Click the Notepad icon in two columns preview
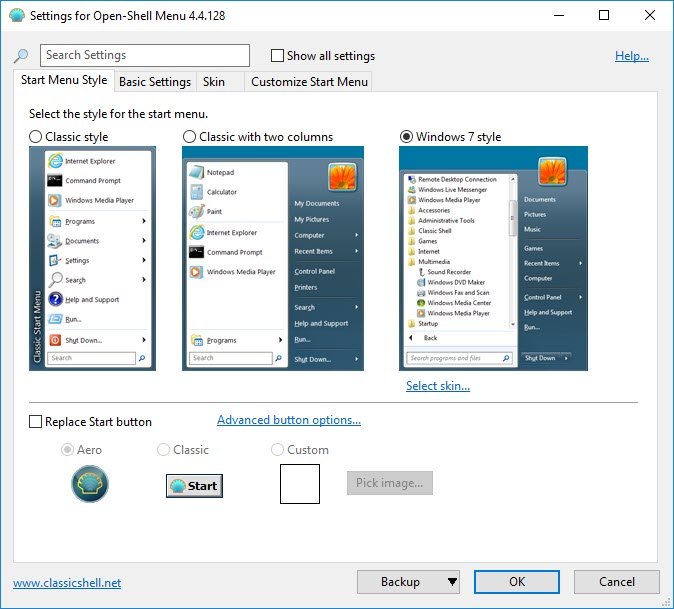 click(x=196, y=172)
